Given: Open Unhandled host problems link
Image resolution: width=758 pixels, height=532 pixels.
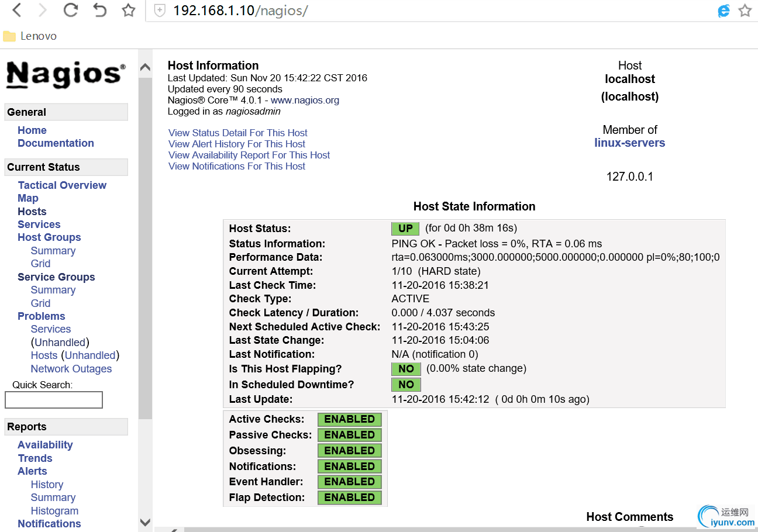Looking at the screenshot, I should click(90, 355).
